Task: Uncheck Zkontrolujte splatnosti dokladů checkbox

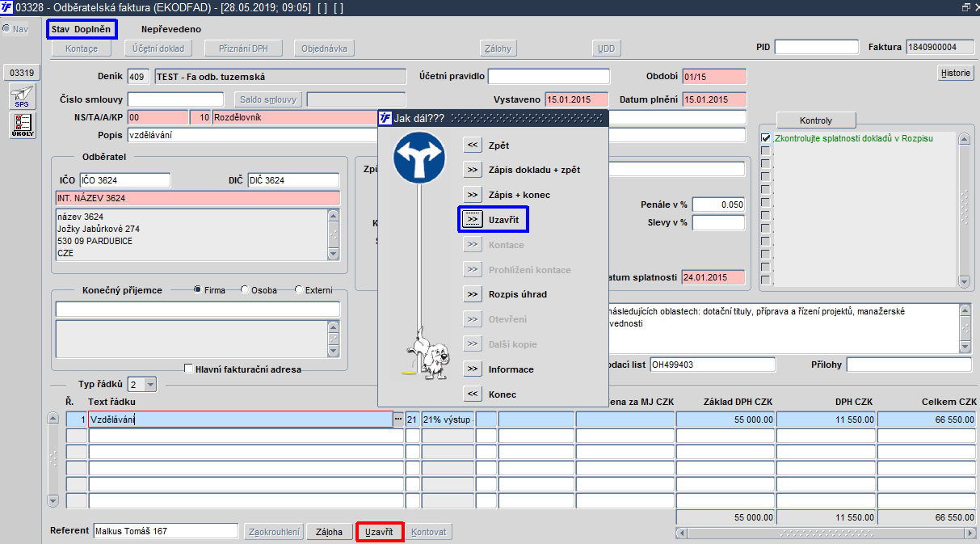Action: pos(766,138)
